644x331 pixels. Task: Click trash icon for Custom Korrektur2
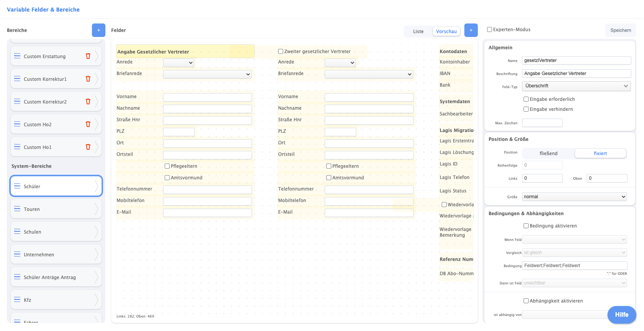tap(88, 102)
